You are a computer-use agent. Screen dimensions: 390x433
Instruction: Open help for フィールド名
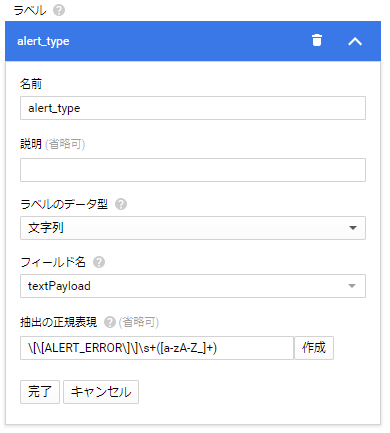click(99, 262)
